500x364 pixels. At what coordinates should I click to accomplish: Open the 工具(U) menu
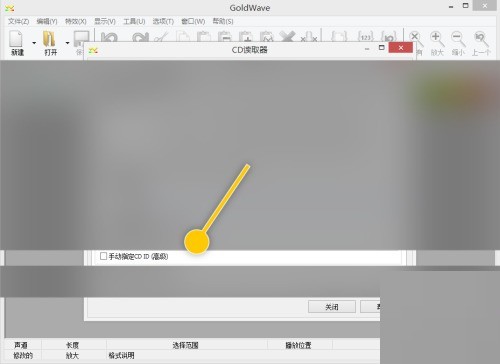click(x=134, y=22)
